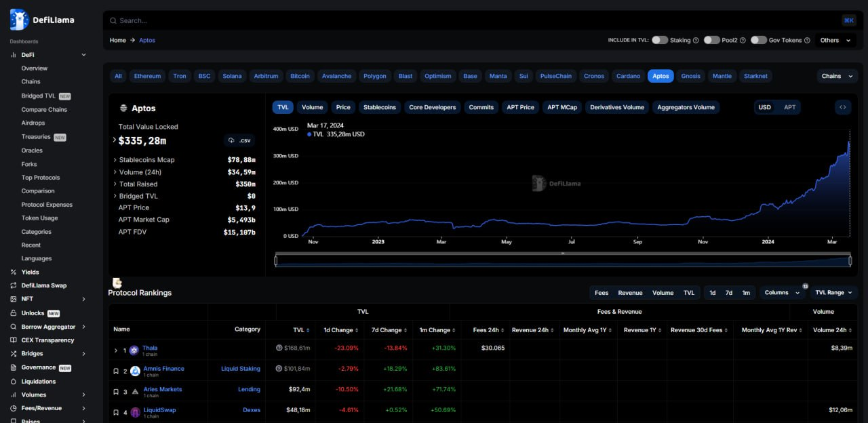Show the 7d change columns
This screenshot has height=423, width=868.
[729, 293]
